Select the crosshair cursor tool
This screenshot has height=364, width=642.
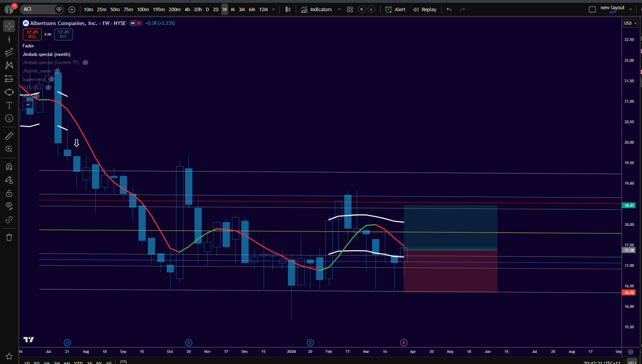click(9, 26)
